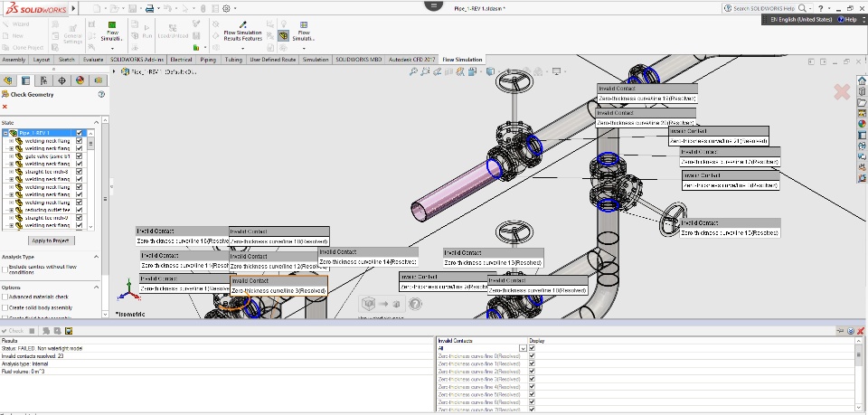The width and height of the screenshot is (868, 415).
Task: Collapse the Pipe_1-REV 1 tree node
Action: click(5, 133)
